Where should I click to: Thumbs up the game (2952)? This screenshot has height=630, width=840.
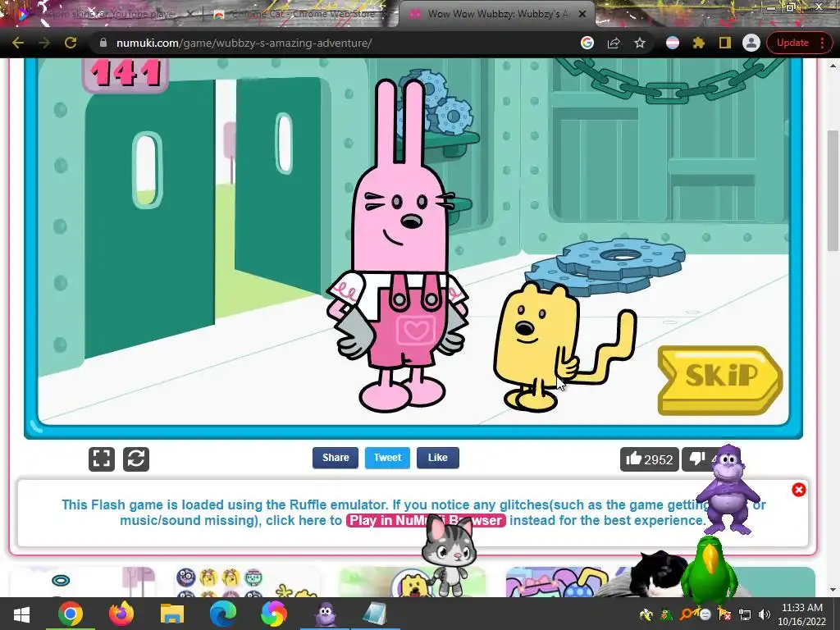[x=650, y=459]
